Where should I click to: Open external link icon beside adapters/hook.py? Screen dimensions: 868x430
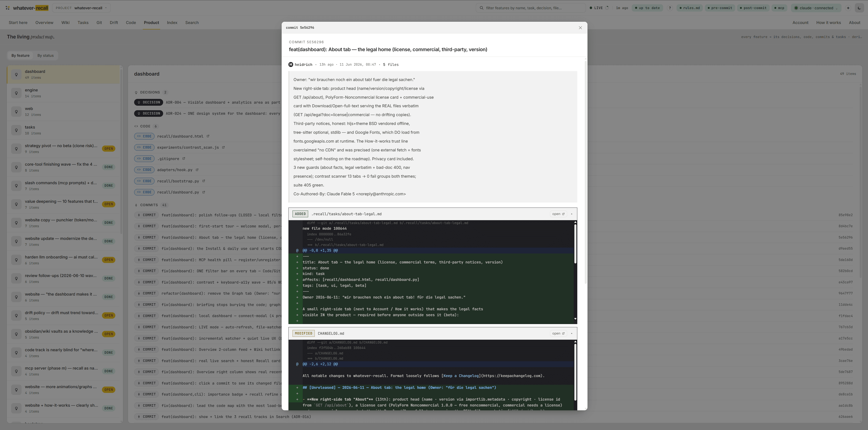tap(197, 170)
